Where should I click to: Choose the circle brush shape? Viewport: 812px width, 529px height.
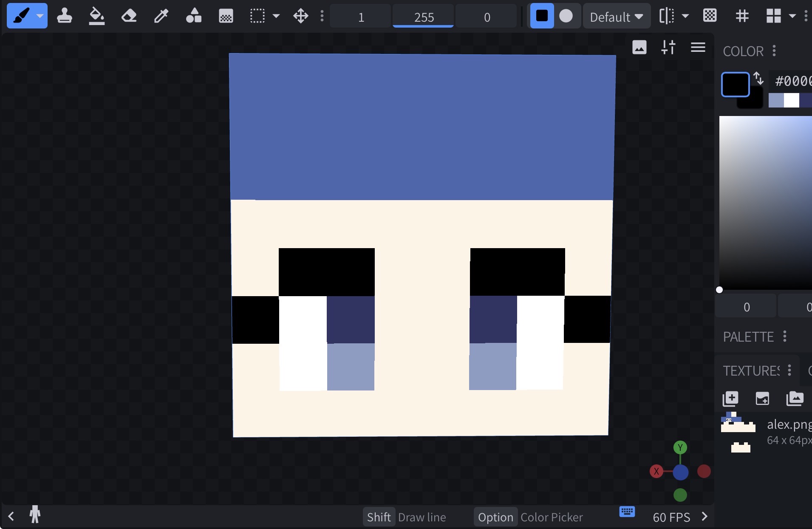[566, 16]
